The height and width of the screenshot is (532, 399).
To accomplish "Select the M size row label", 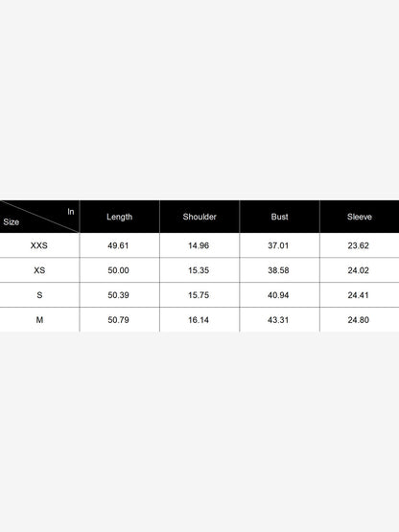I will pos(39,320).
